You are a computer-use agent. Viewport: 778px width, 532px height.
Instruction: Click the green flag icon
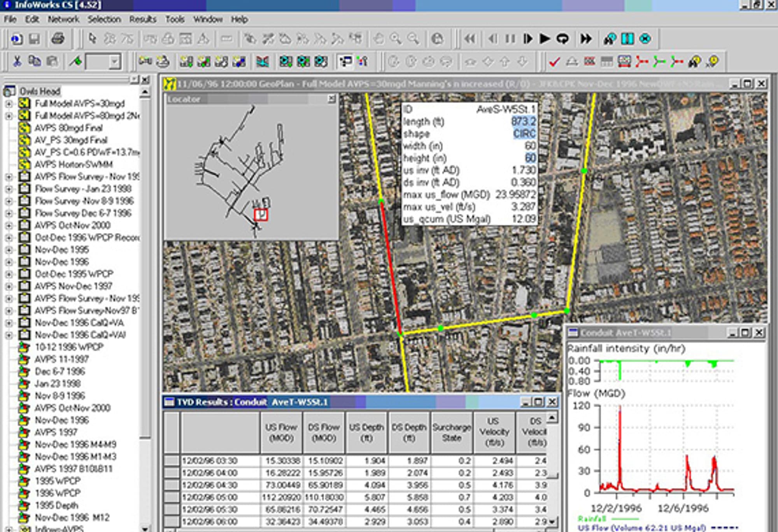76,61
